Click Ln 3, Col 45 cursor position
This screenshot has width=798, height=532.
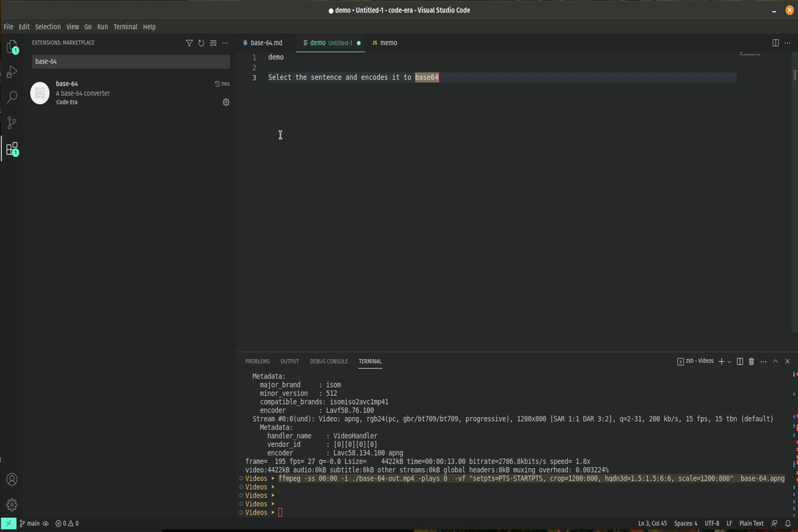(x=652, y=523)
